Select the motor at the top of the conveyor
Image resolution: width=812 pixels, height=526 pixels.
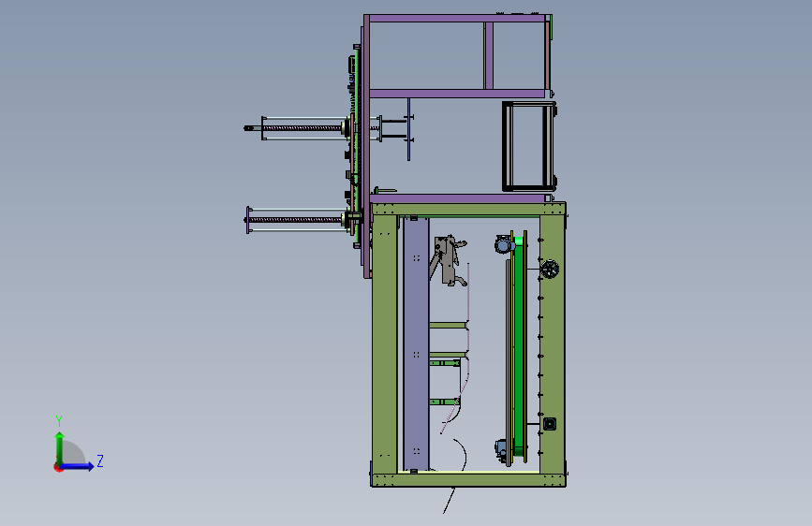[x=503, y=244]
